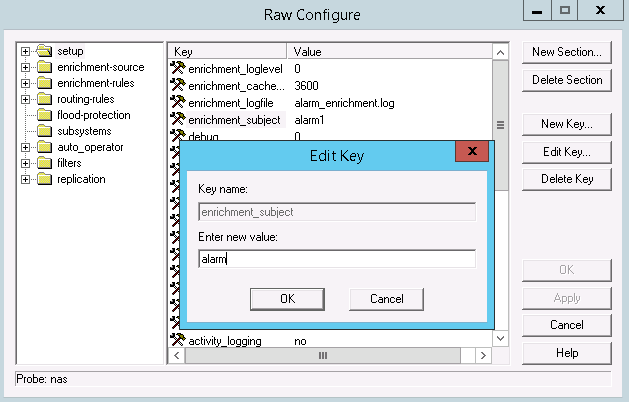This screenshot has height=402, width=631.
Task: Sort by the Value column header
Action: 389,52
